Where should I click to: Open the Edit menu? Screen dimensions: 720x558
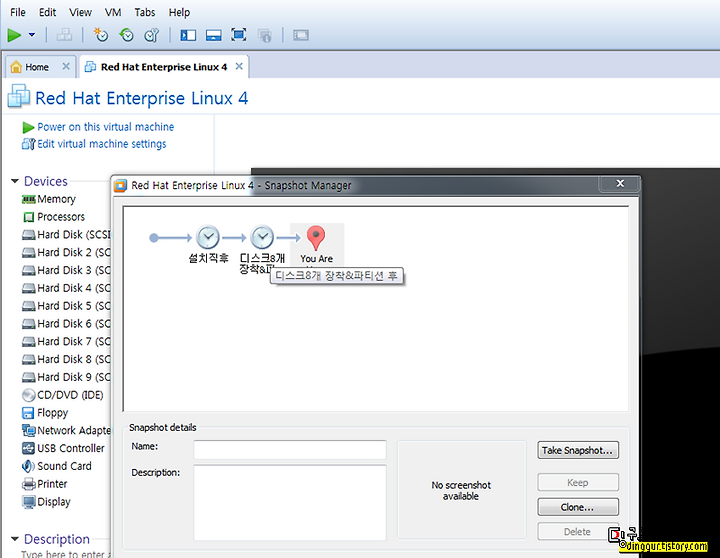[x=47, y=12]
